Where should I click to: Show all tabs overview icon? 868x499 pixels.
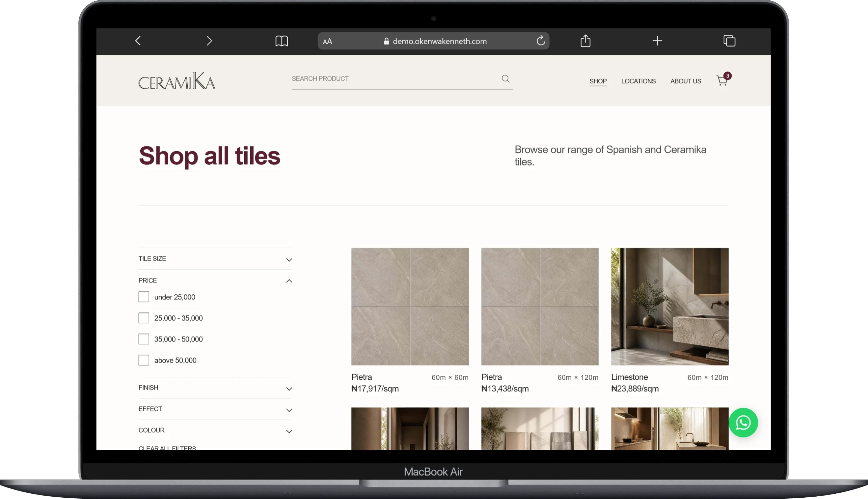[x=729, y=41]
